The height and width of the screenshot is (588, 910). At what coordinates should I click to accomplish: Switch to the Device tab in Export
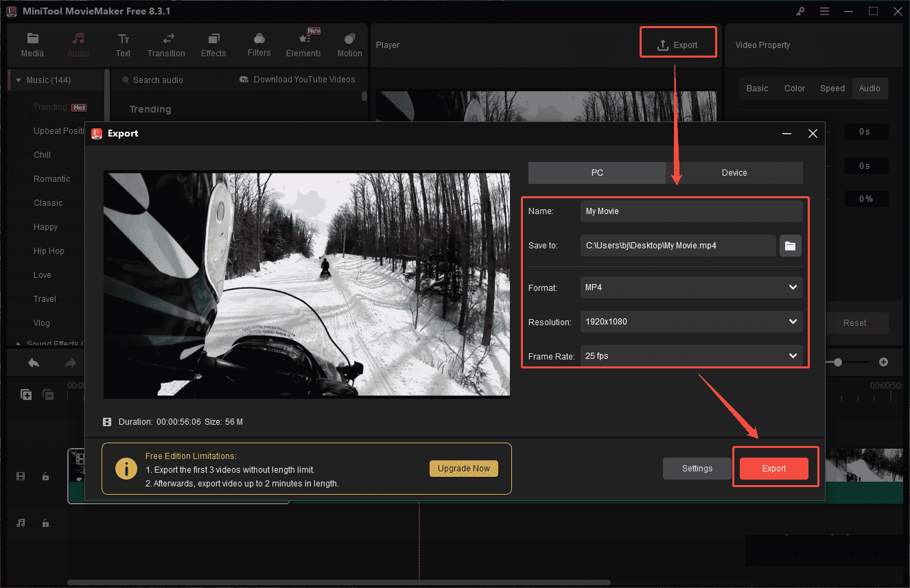pyautogui.click(x=734, y=172)
